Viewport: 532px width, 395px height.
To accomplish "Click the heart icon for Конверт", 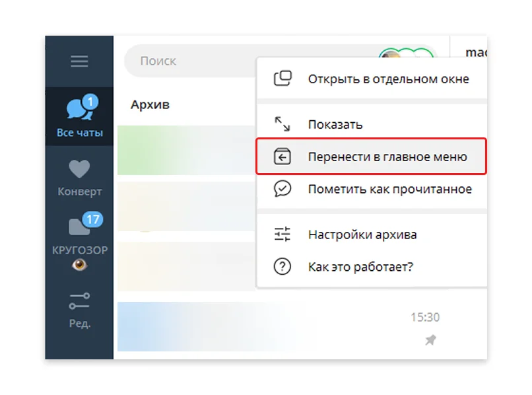I will (79, 168).
